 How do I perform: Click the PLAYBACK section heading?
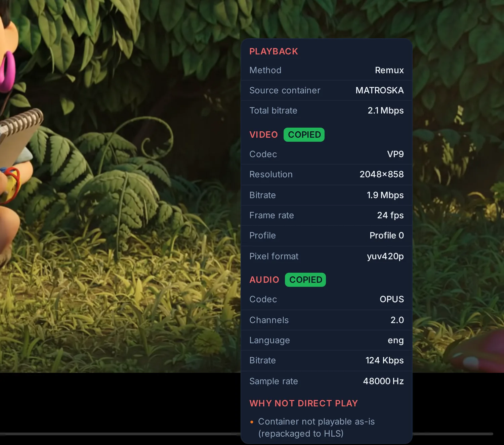coord(274,51)
